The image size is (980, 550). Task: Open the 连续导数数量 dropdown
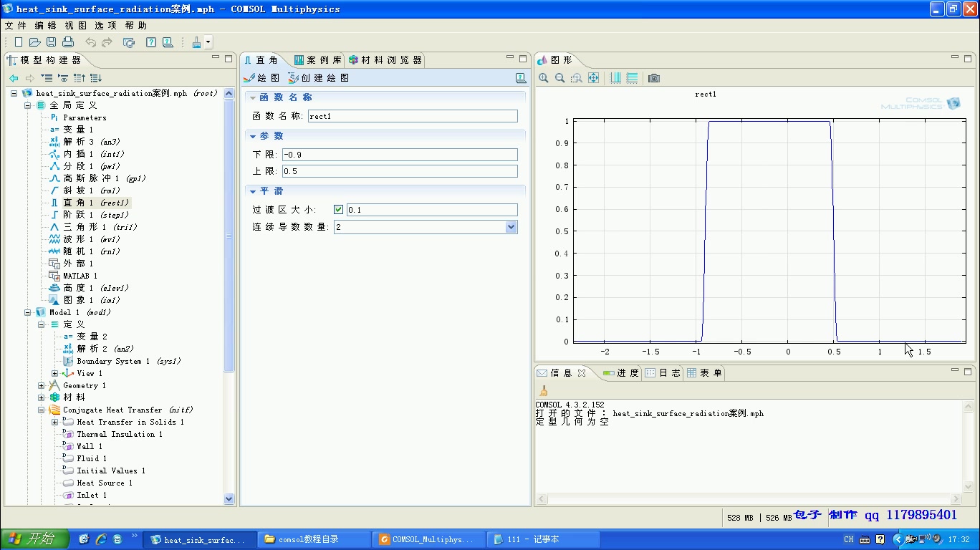[511, 227]
